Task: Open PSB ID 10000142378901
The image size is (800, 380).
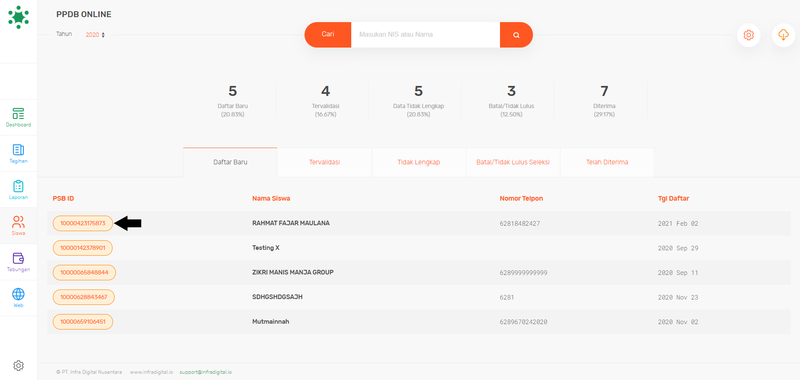Action: click(x=83, y=248)
